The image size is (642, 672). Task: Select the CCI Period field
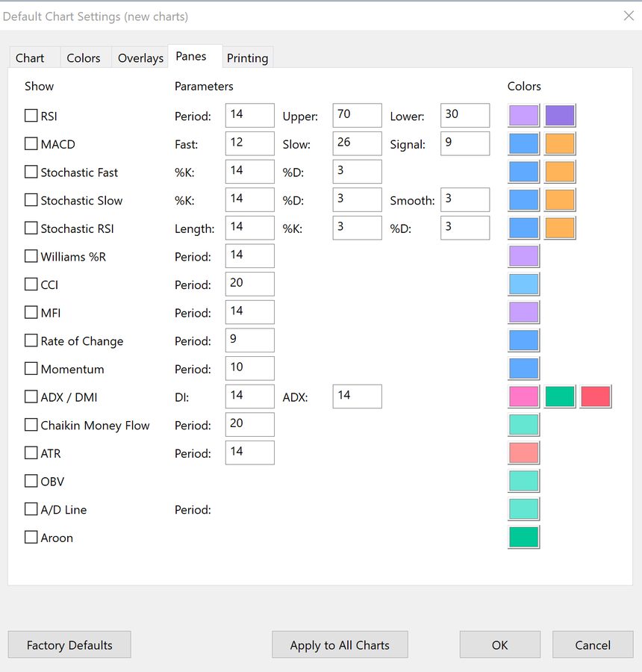tap(250, 284)
